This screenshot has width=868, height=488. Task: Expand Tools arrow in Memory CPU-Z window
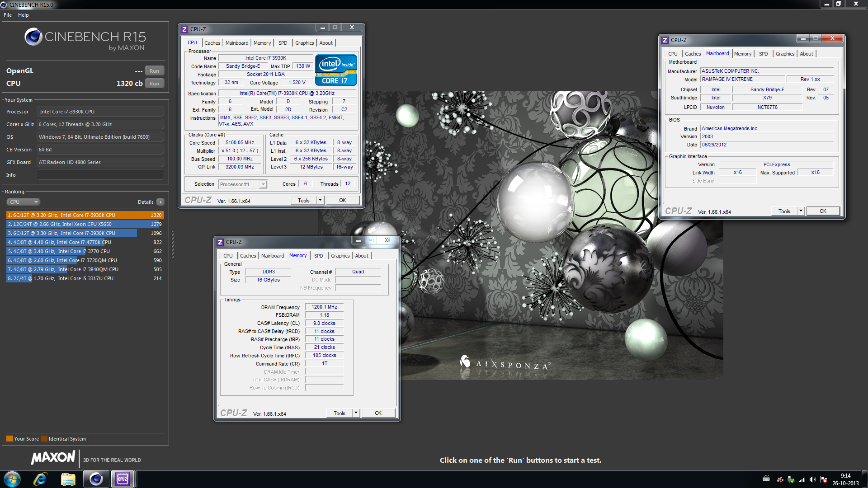[x=356, y=413]
